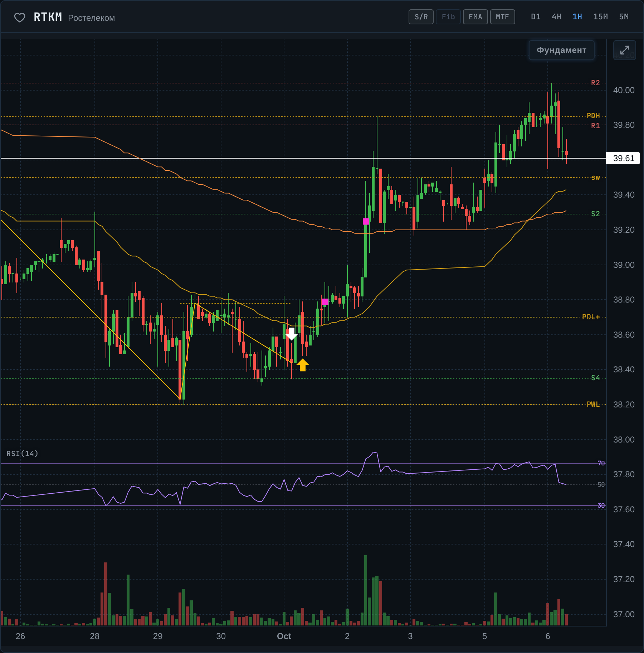This screenshot has width=644, height=653.
Task: Click the orange up arrow signal marker
Action: click(303, 365)
